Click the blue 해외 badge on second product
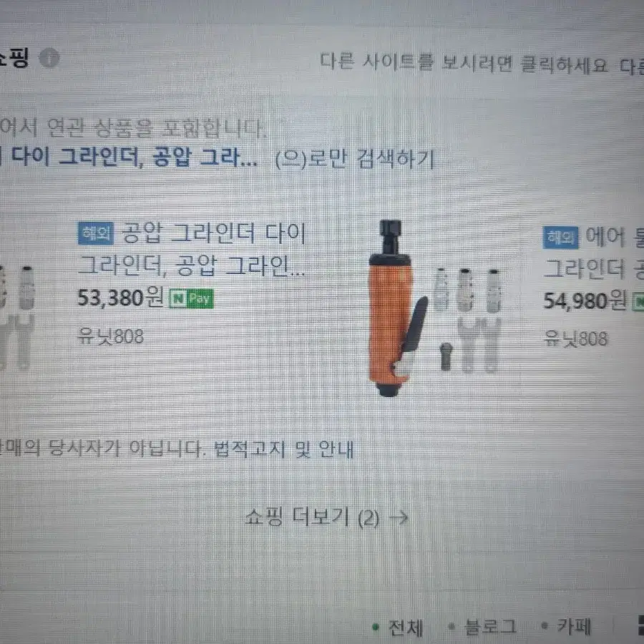This screenshot has width=644, height=644. click(560, 238)
